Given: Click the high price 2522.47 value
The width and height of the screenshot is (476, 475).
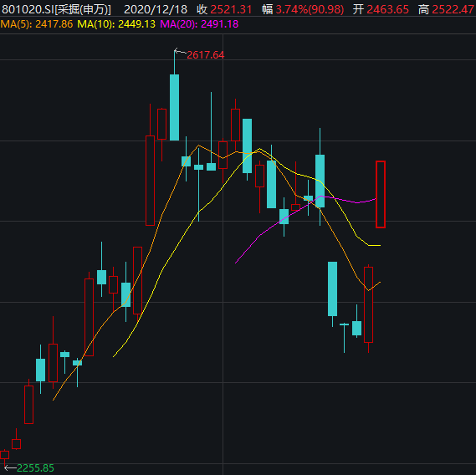Looking at the screenshot, I should 453,10.
